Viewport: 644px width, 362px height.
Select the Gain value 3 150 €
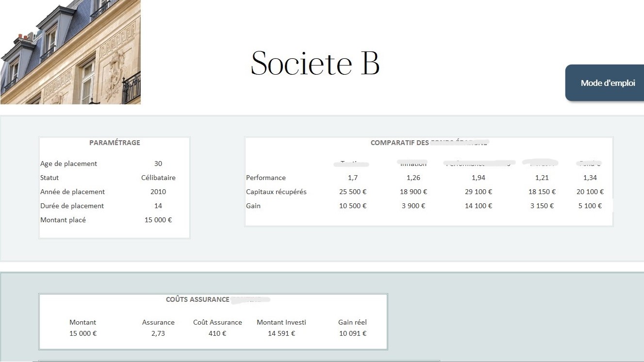point(542,206)
